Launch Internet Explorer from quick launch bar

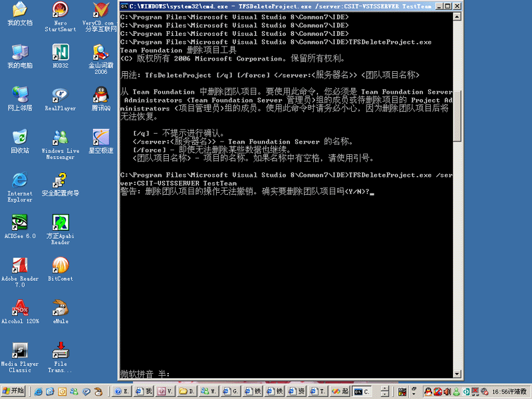(x=39, y=392)
